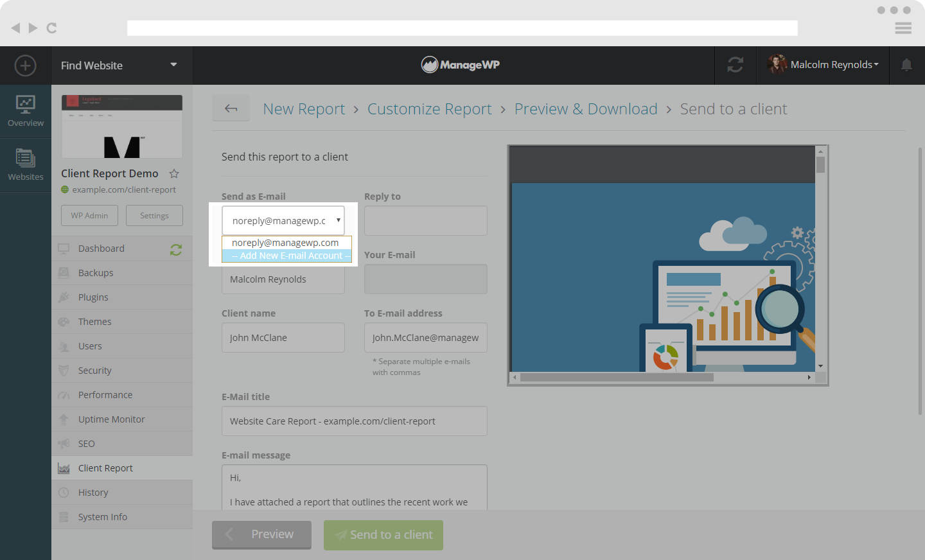This screenshot has width=925, height=560.
Task: Click the Dashboard refresh icon
Action: point(176,249)
